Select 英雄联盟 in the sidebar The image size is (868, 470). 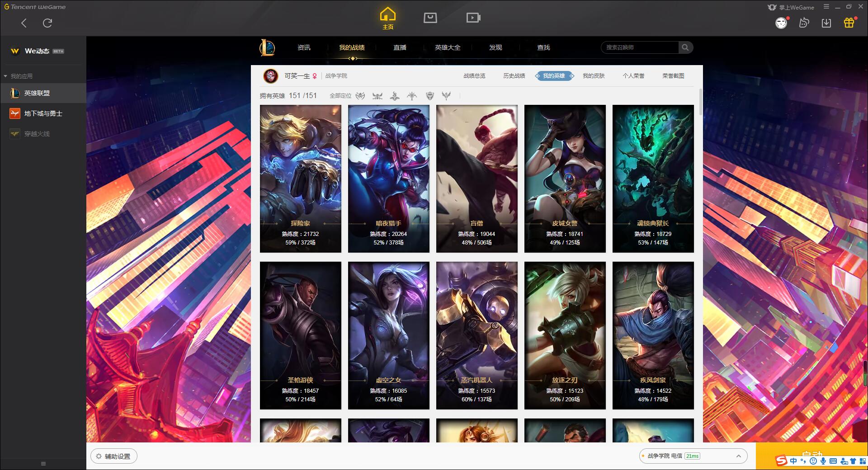tap(43, 93)
